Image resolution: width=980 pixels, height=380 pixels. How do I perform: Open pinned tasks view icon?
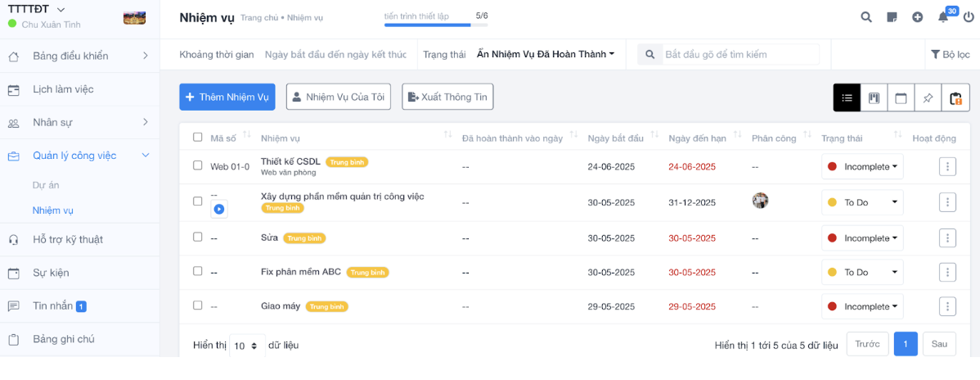(x=928, y=98)
